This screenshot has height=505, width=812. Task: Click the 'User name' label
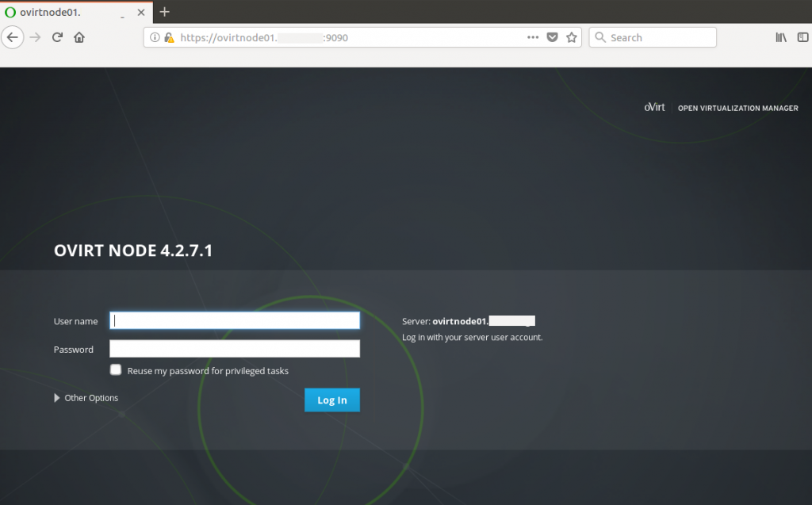75,321
